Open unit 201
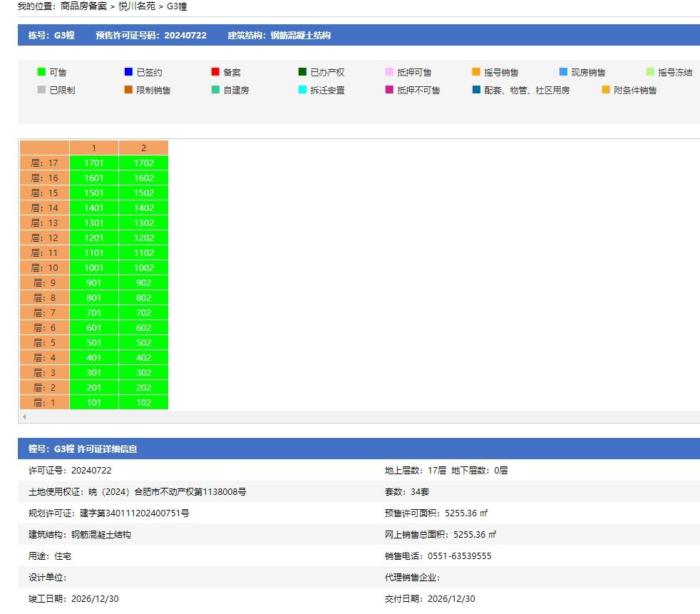 (94, 387)
